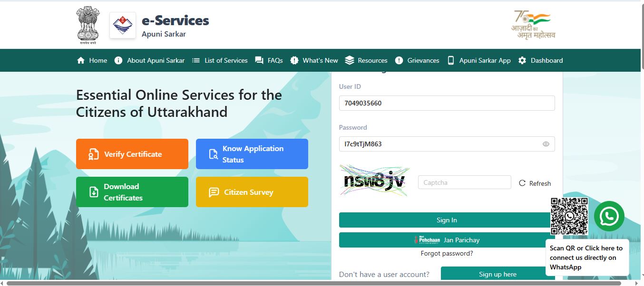Open the FAQs menu item
Viewport: 644px width, 286px height.
tap(269, 60)
